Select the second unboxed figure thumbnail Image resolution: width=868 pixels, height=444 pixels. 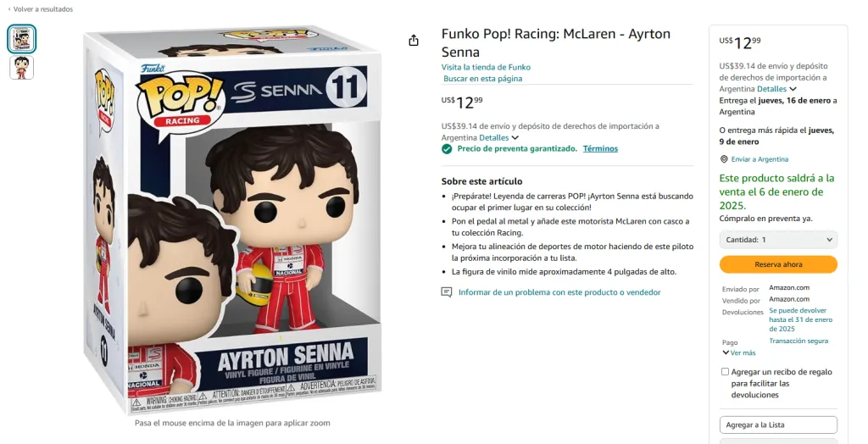[x=22, y=68]
